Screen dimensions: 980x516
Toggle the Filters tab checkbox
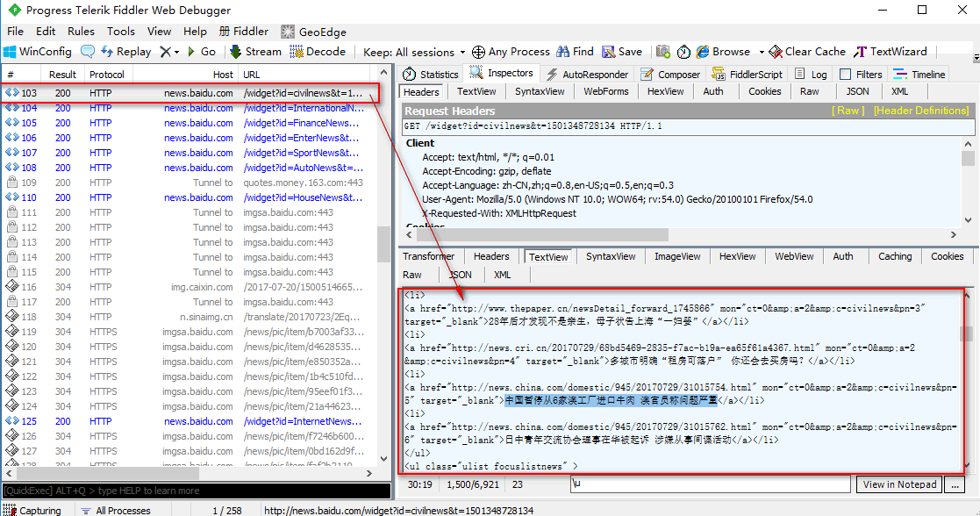845,75
